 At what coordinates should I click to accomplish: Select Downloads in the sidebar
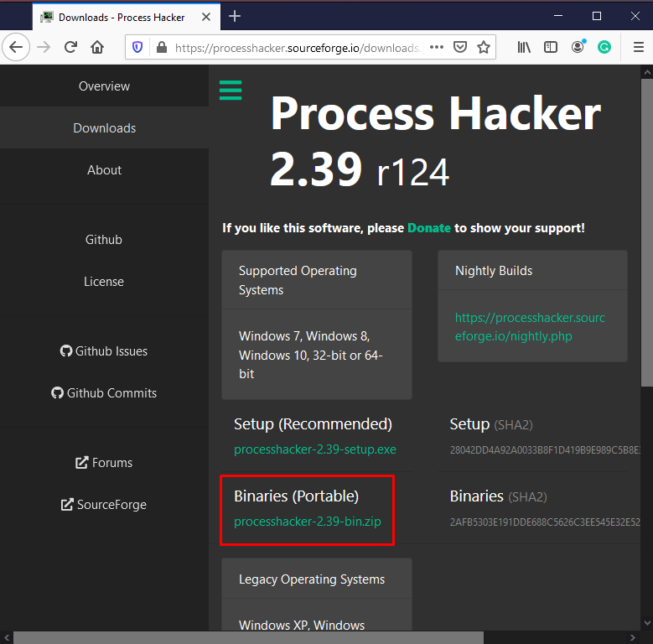coord(104,128)
